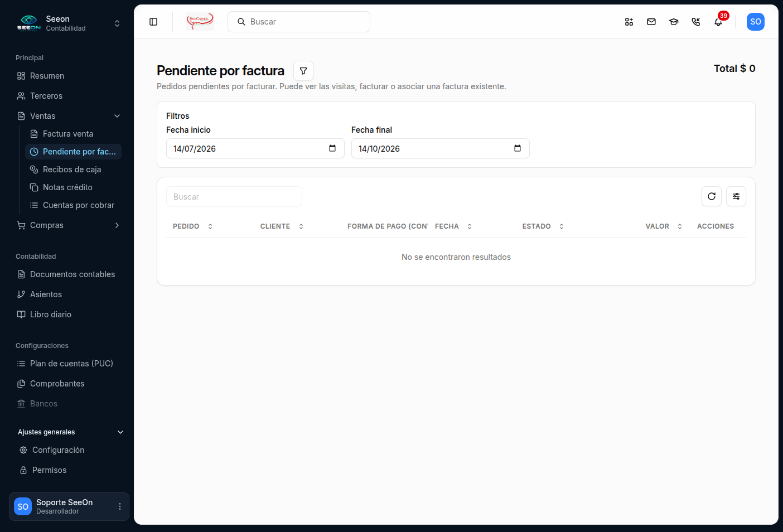Sort table by Valor column
This screenshot has height=532, width=783.
pyautogui.click(x=664, y=226)
